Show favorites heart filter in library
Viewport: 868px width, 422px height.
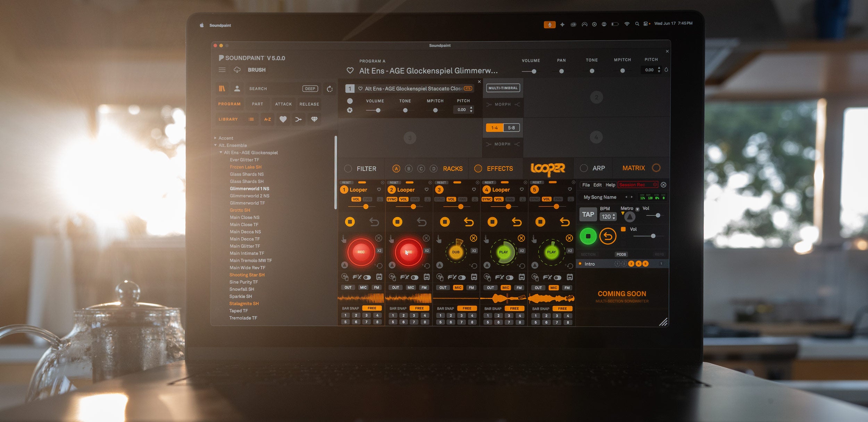[x=283, y=119]
